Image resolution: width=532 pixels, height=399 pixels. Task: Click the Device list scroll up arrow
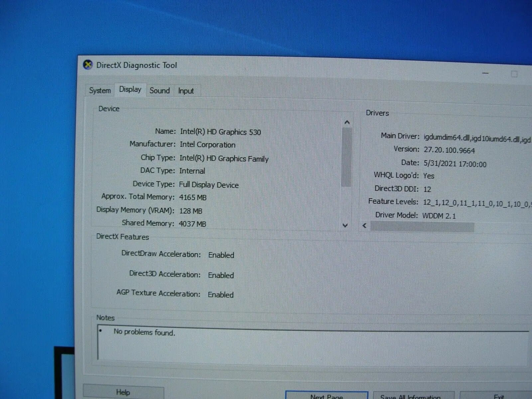pyautogui.click(x=347, y=122)
